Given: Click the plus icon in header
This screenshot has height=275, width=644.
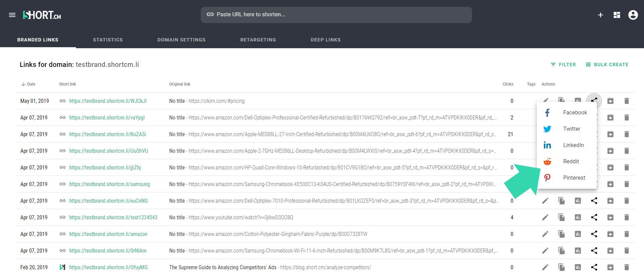Looking at the screenshot, I should click(x=600, y=15).
